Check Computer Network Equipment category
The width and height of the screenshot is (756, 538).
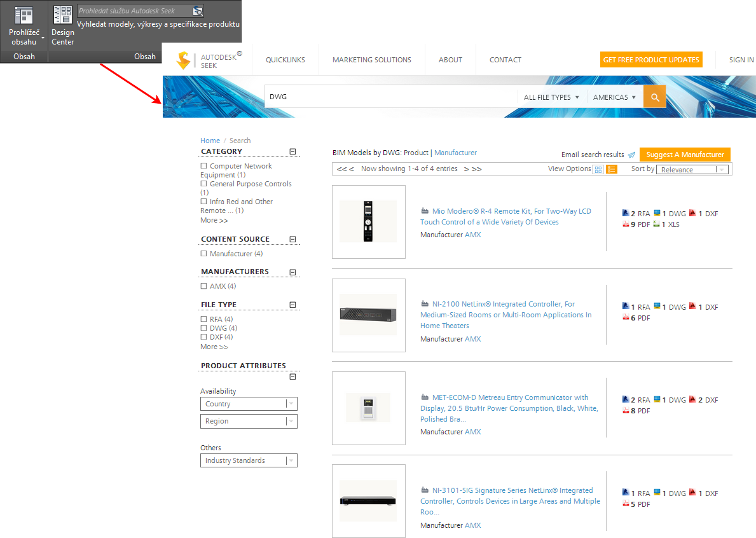pyautogui.click(x=203, y=166)
